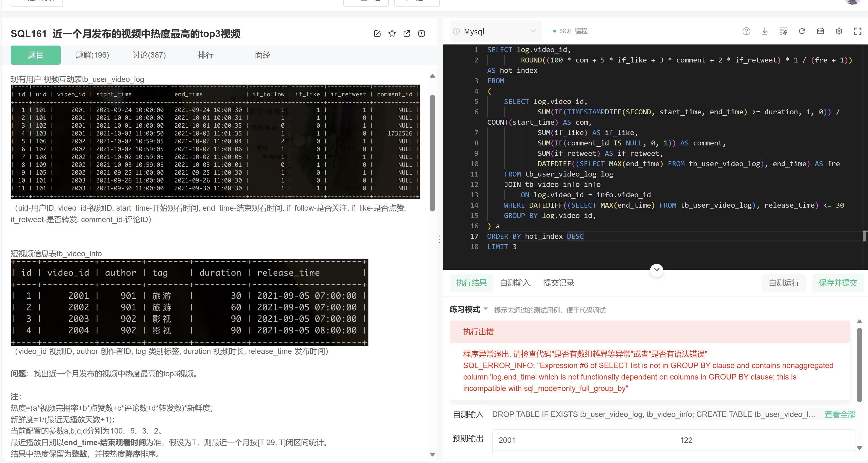Favorite this problem with the star icon

[392, 34]
